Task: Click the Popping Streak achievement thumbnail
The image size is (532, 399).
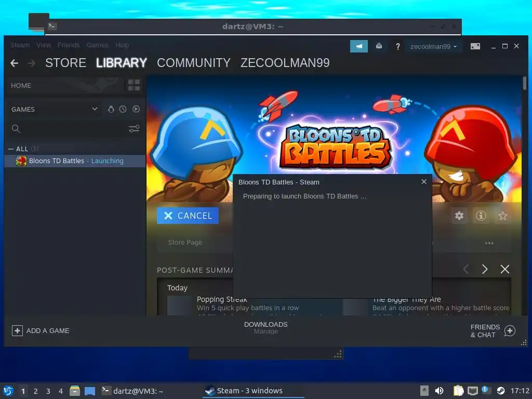Action: pyautogui.click(x=179, y=305)
